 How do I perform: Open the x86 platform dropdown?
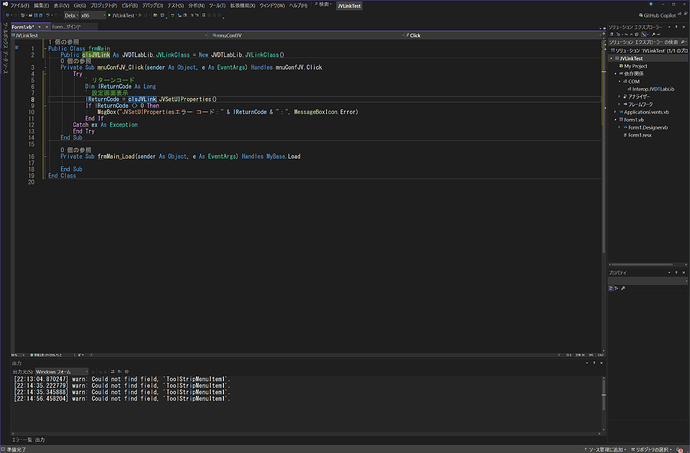93,15
